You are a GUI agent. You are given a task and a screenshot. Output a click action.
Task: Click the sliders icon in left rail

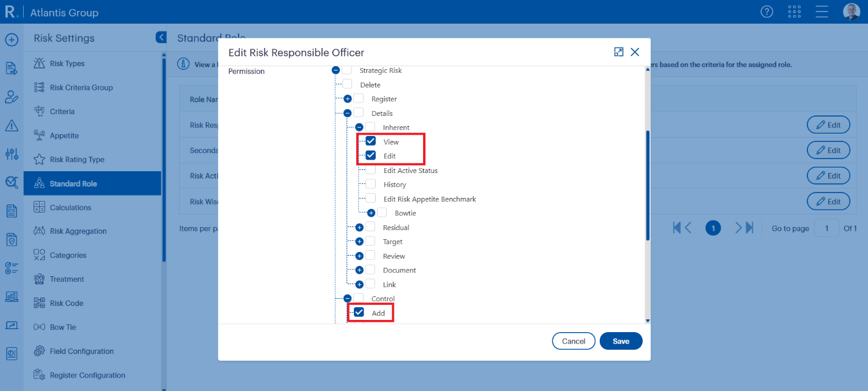(x=12, y=154)
